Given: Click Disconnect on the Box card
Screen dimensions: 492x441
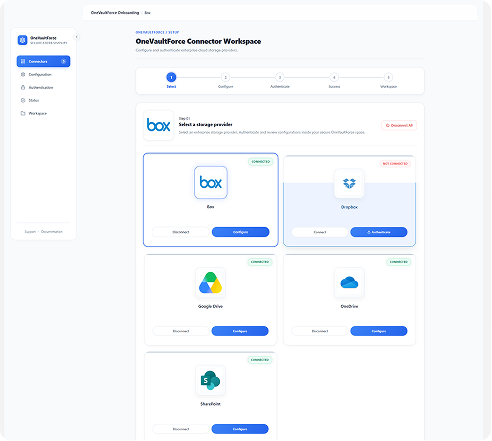Looking at the screenshot, I should point(181,232).
